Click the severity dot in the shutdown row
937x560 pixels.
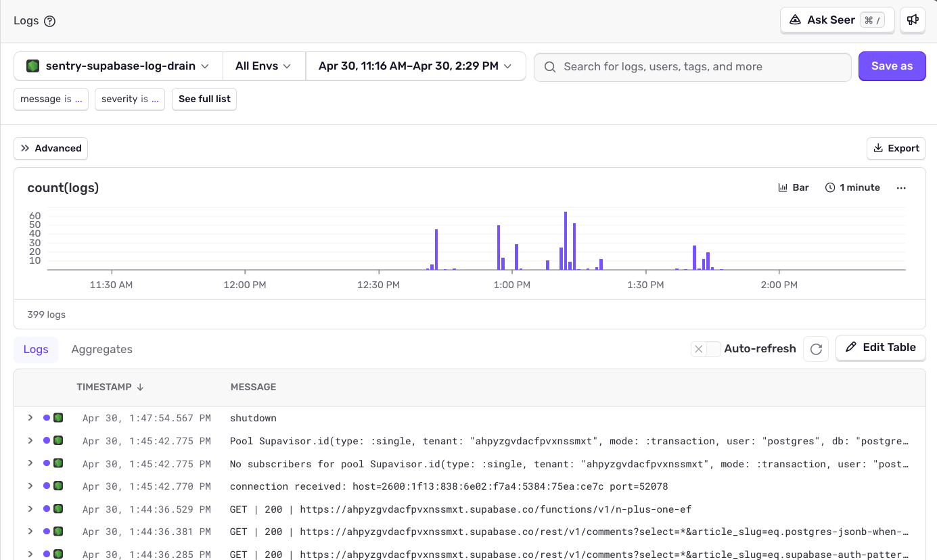pyautogui.click(x=46, y=418)
